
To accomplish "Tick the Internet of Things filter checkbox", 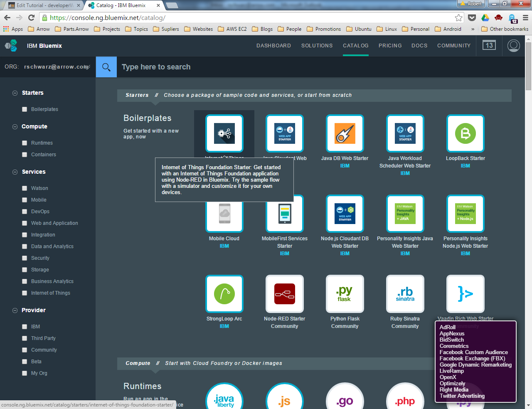I will pyautogui.click(x=25, y=293).
